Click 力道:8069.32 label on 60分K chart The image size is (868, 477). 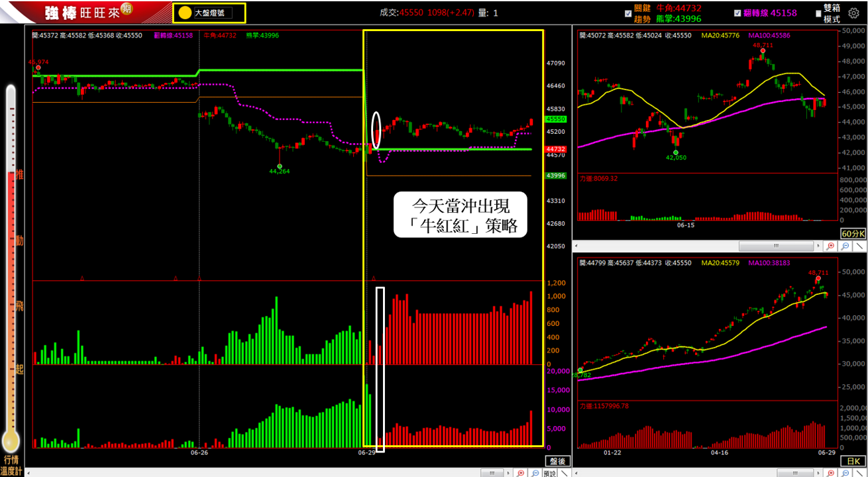[598, 178]
